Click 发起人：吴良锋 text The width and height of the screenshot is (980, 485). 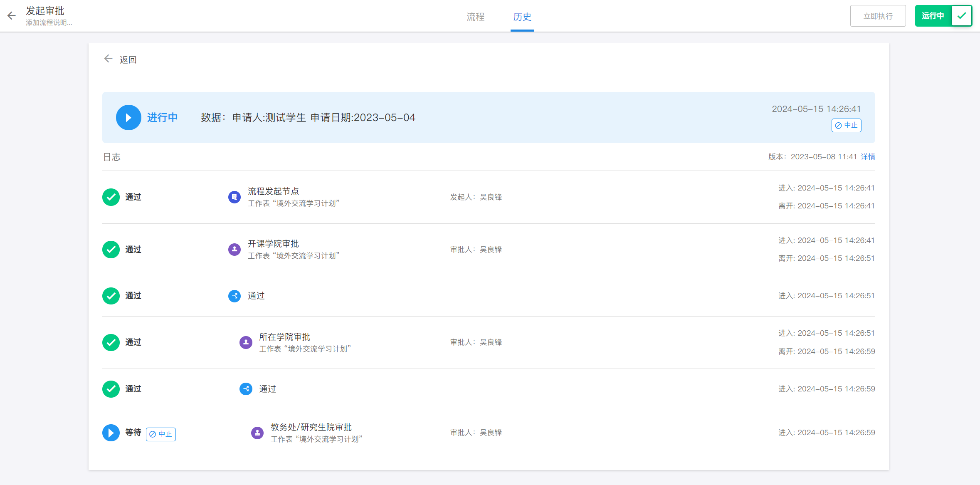click(x=476, y=197)
